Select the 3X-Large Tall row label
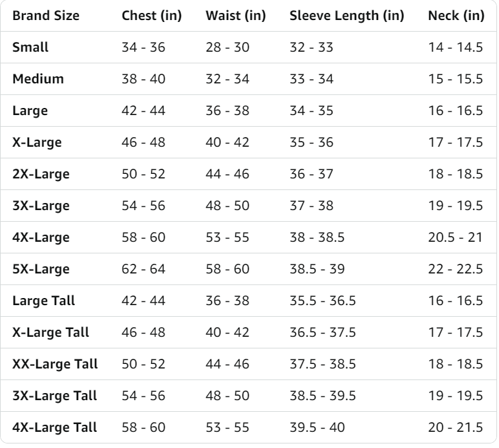This screenshot has width=499, height=448. pos(54,396)
